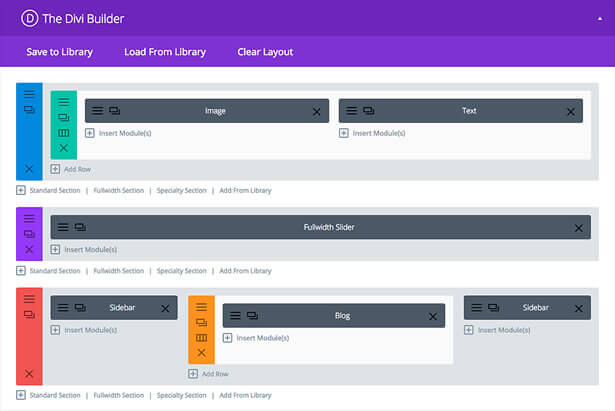The width and height of the screenshot is (615, 411).
Task: Insert module below Image module
Action: click(x=118, y=133)
